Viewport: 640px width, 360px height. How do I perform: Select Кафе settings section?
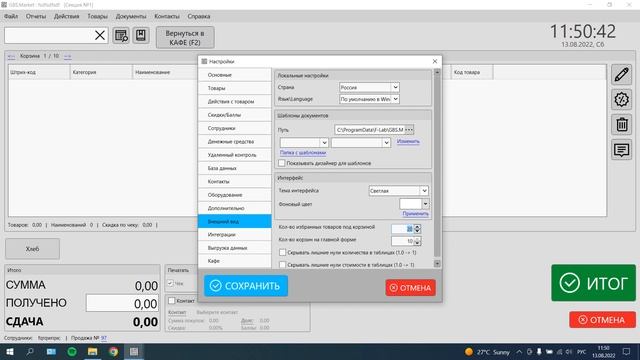(x=235, y=261)
